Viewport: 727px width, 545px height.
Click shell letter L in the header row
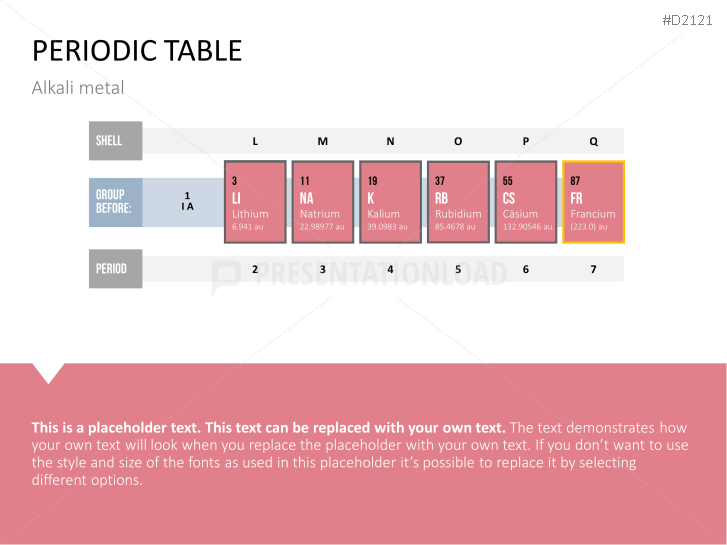click(255, 142)
